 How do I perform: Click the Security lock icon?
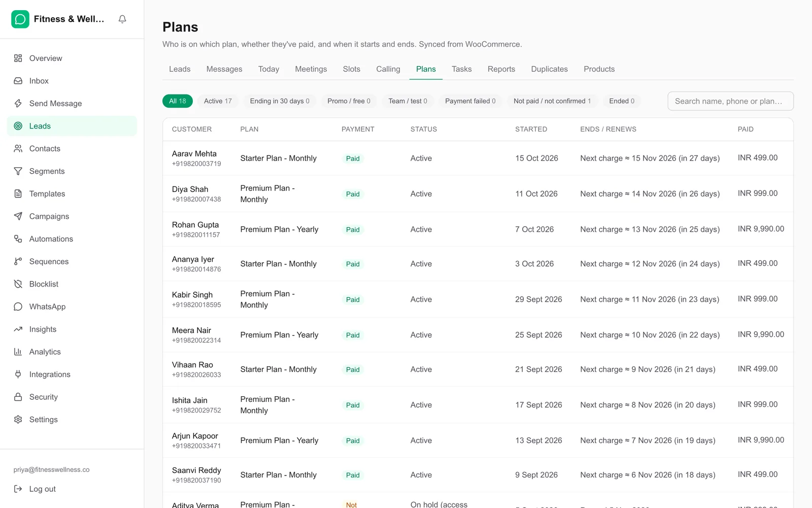click(18, 397)
